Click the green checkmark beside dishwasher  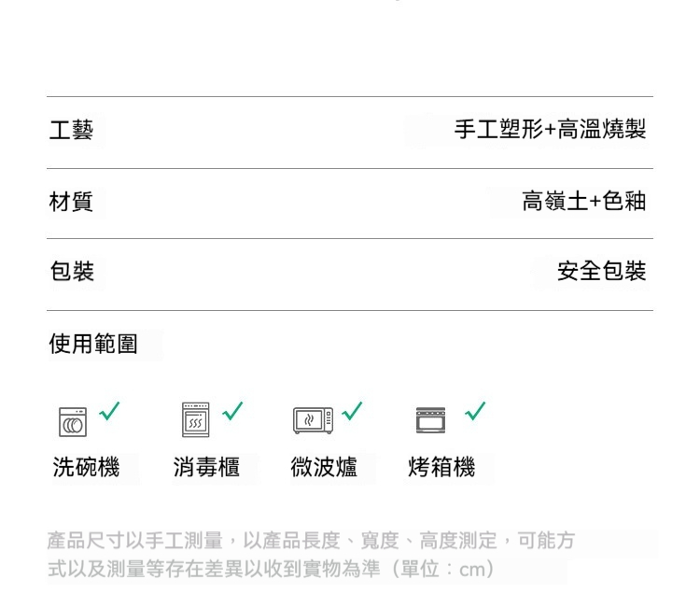click(x=109, y=410)
